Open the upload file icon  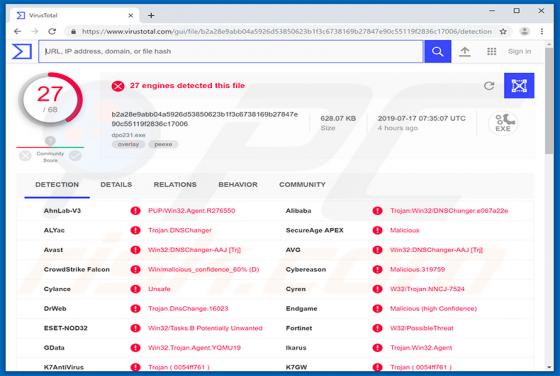click(x=464, y=51)
